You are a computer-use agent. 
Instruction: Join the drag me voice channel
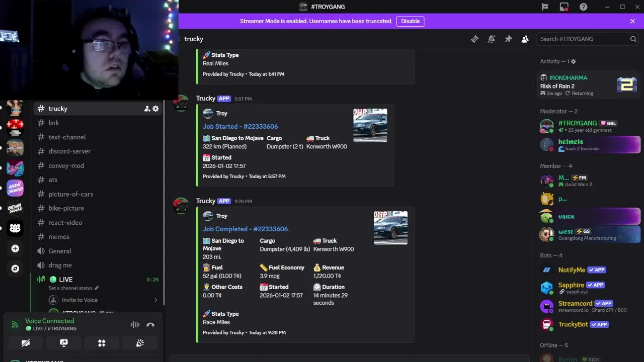click(x=98, y=265)
